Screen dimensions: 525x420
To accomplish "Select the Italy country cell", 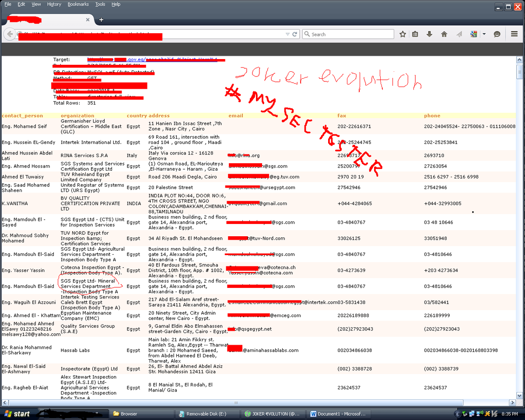I will (x=132, y=155).
